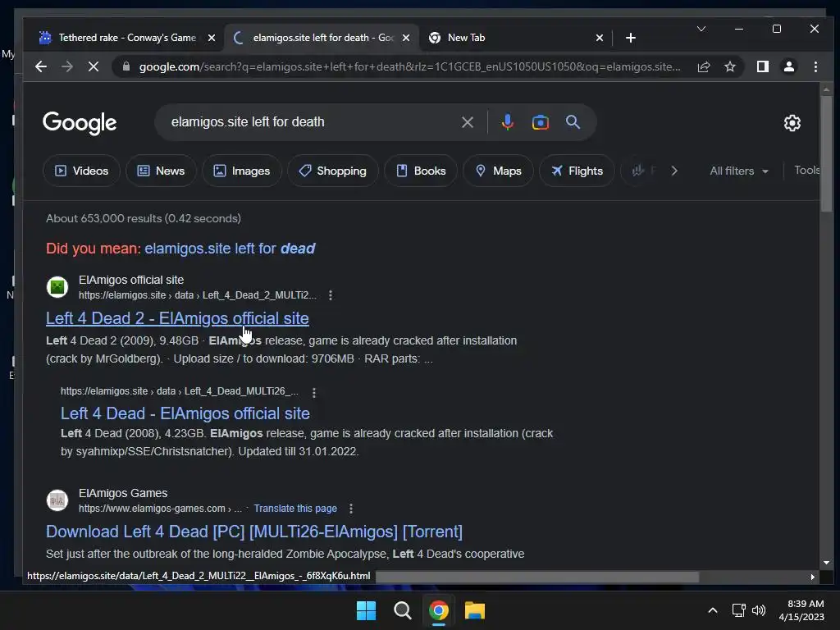Filter results by Maps

tap(498, 171)
